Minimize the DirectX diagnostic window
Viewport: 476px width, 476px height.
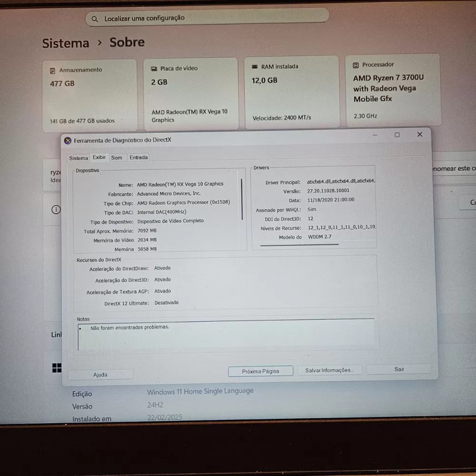point(375,135)
